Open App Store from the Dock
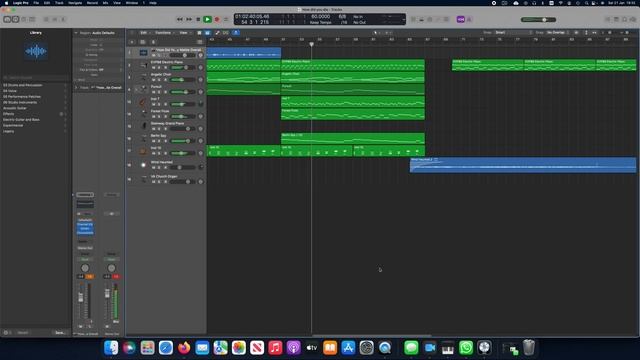 click(x=348, y=348)
